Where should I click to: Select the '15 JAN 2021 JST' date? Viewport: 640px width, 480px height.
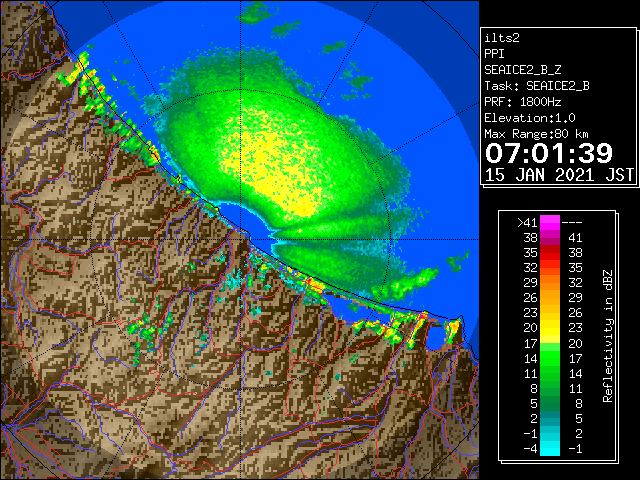(559, 175)
